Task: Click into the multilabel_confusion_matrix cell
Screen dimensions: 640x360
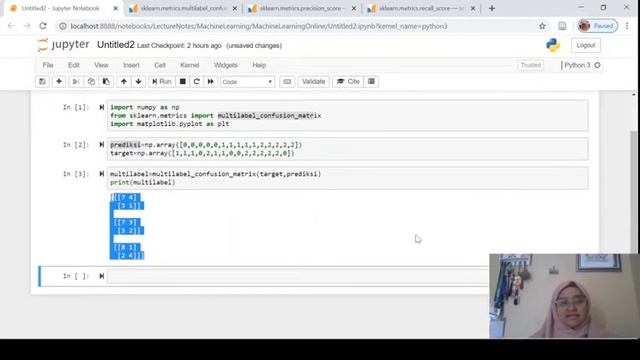Action: click(x=348, y=178)
